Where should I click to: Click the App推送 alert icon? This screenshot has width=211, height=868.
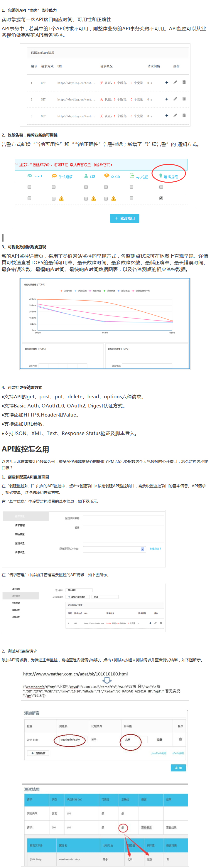pos(131,176)
